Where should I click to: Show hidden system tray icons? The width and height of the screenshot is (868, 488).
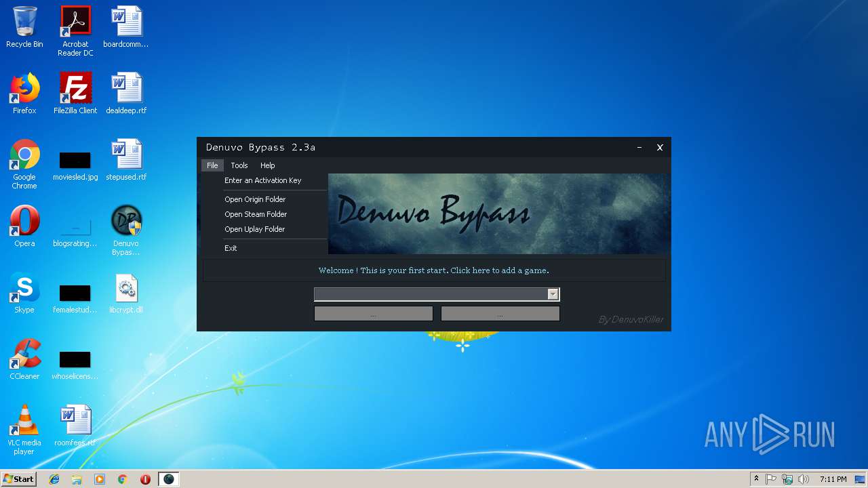coord(756,479)
